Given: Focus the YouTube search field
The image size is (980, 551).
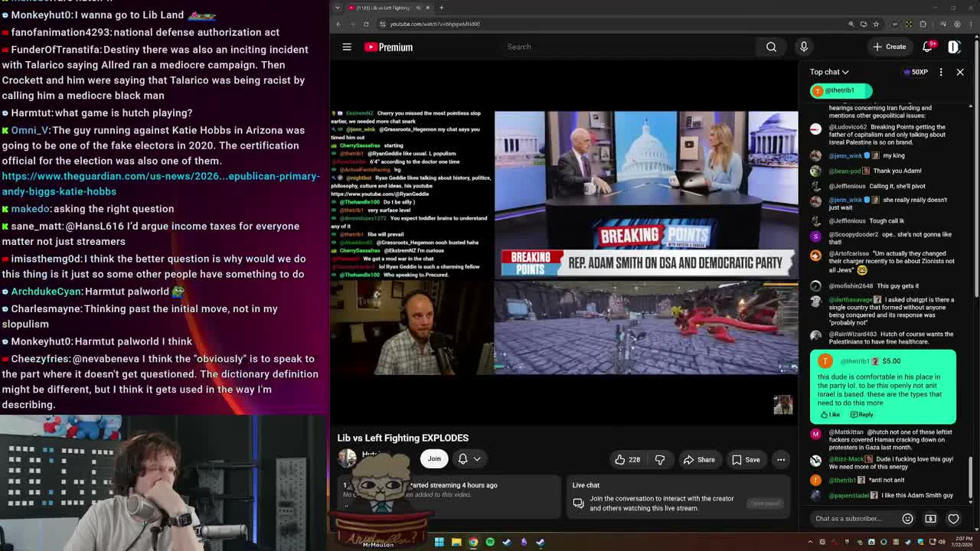Looking at the screenshot, I should click(x=628, y=47).
